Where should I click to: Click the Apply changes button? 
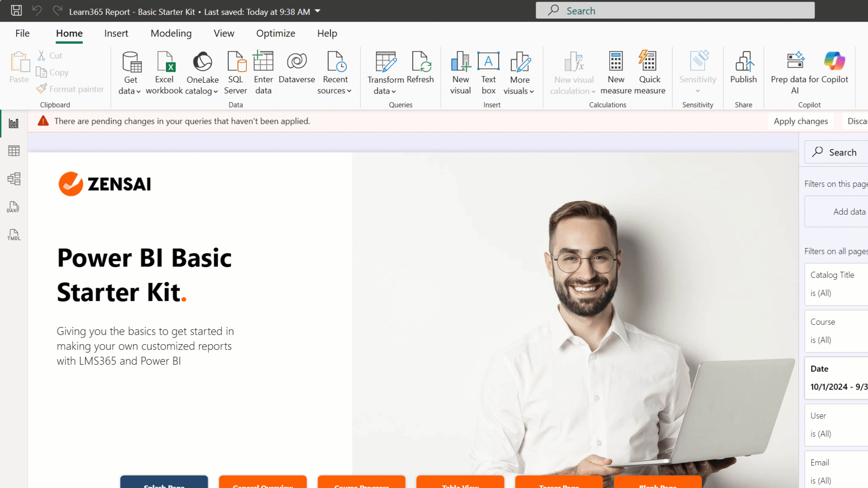[800, 121]
